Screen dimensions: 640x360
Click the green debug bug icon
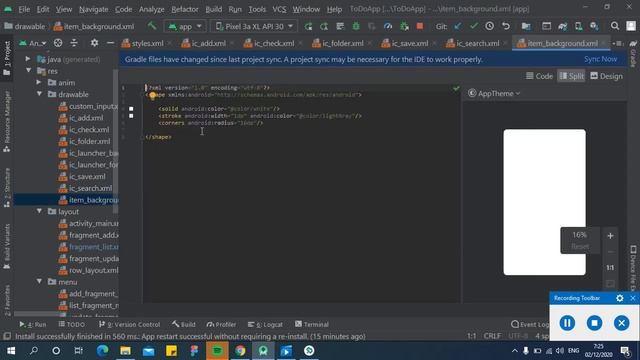[356, 27]
